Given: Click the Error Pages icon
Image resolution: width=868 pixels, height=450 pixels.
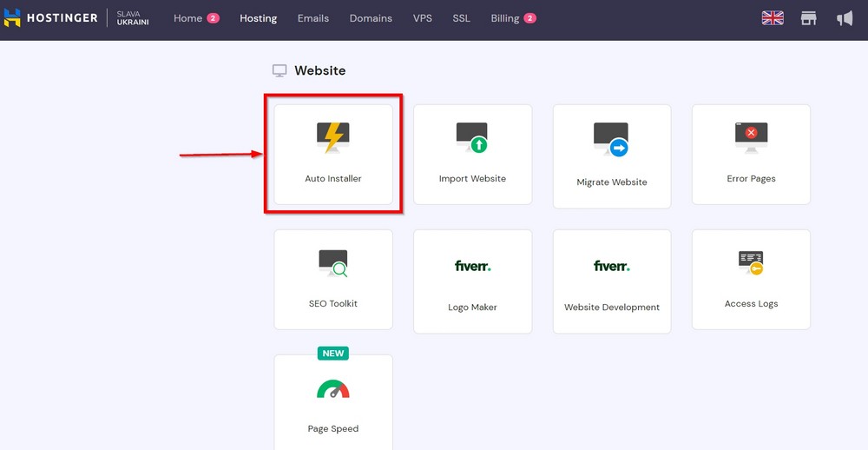Looking at the screenshot, I should pos(751,137).
